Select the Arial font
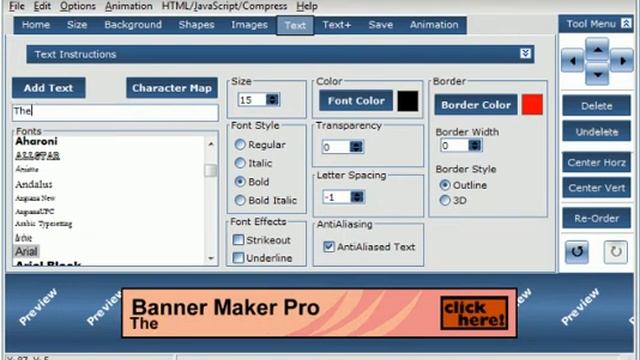This screenshot has width=640, height=360. tap(26, 251)
